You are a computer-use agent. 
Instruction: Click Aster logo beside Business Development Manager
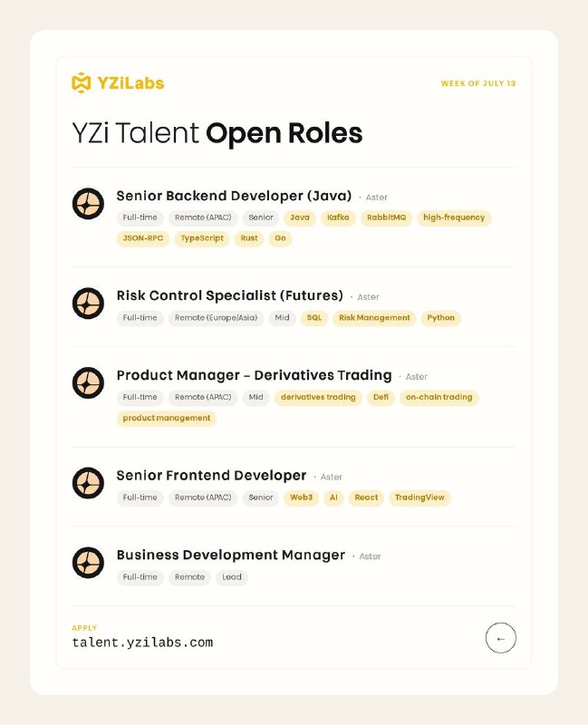point(88,563)
